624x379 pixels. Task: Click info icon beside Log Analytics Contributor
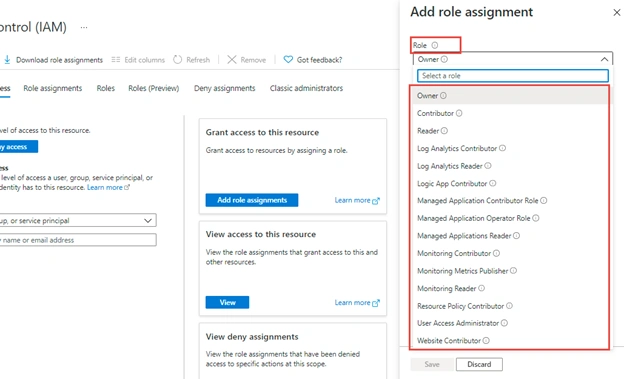tap(502, 148)
